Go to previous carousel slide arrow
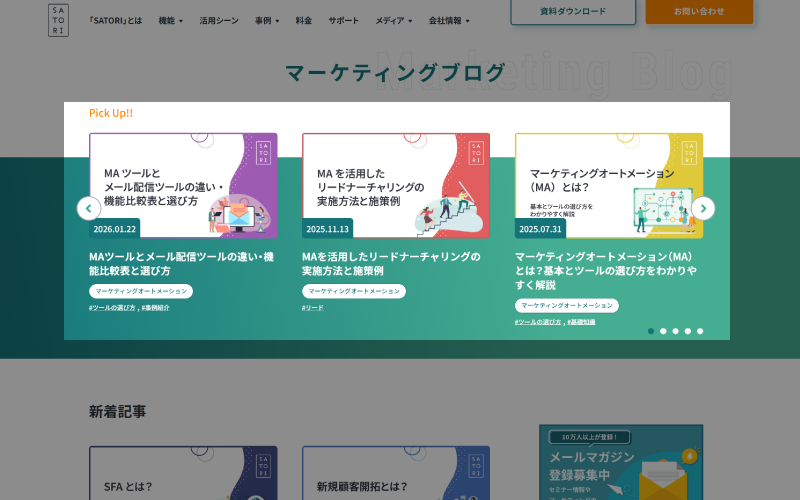Viewport: 800px width, 500px height. (89, 208)
